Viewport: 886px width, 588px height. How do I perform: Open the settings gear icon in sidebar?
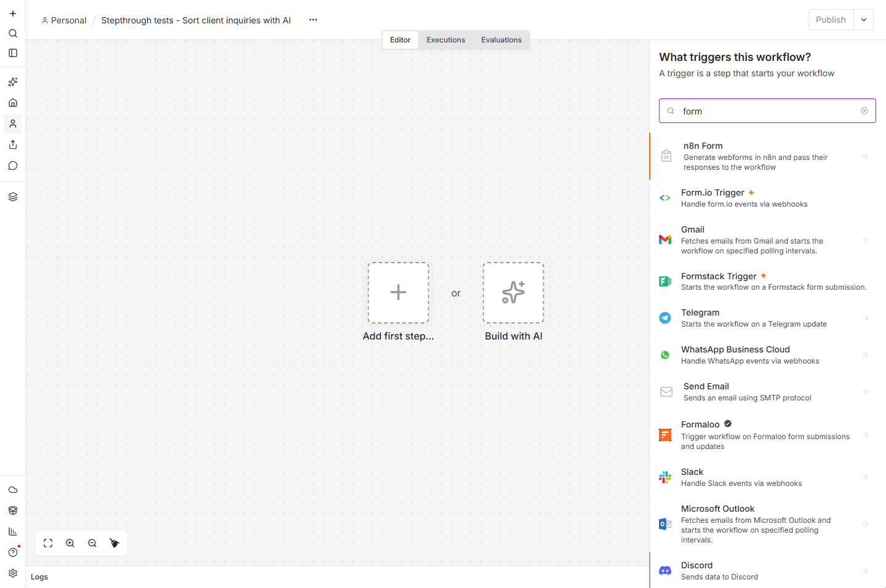[13, 573]
